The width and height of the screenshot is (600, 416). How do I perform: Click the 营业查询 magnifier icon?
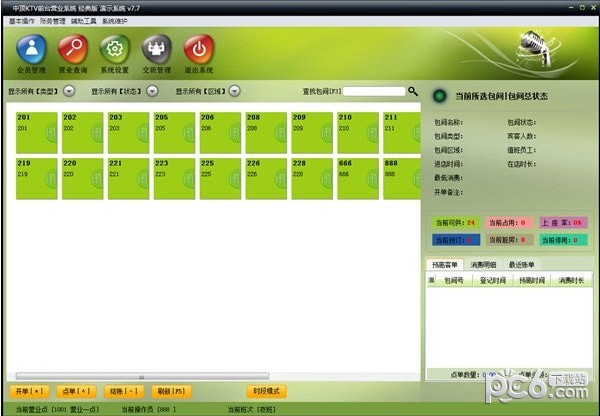(x=73, y=50)
